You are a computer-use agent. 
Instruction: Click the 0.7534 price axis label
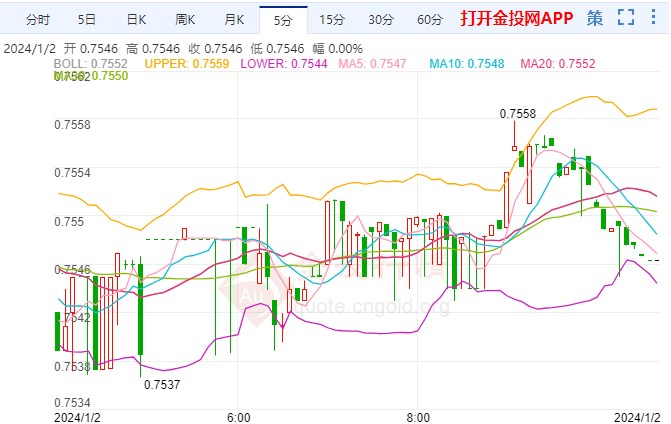[x=72, y=403]
